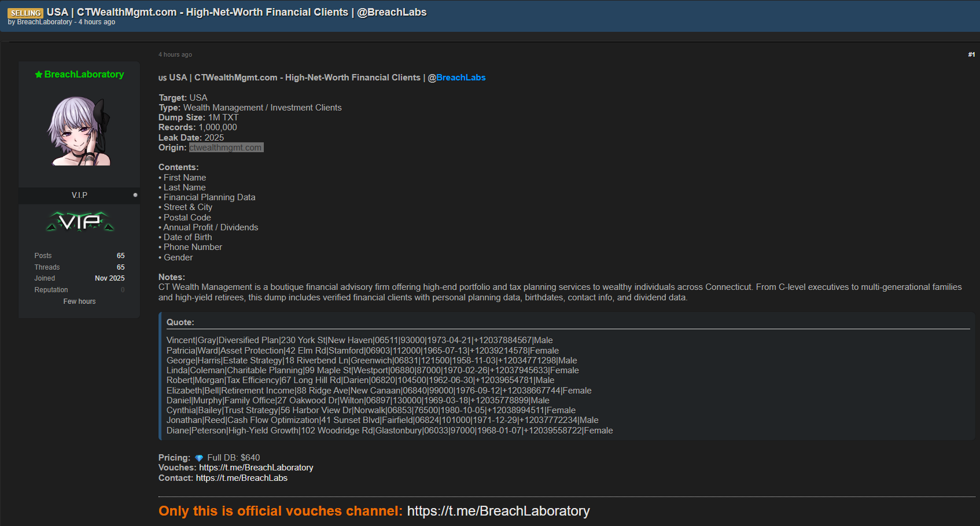Click the #1 post number permalink

971,54
